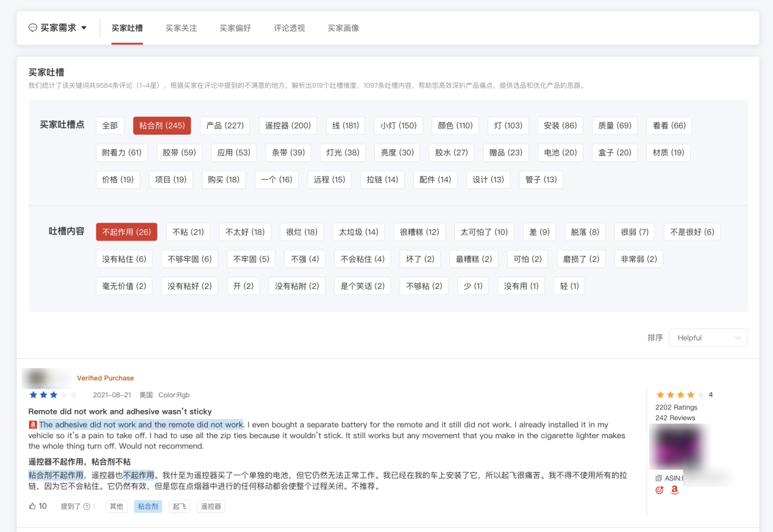Select the 全部 complaint filter tag

tap(110, 126)
